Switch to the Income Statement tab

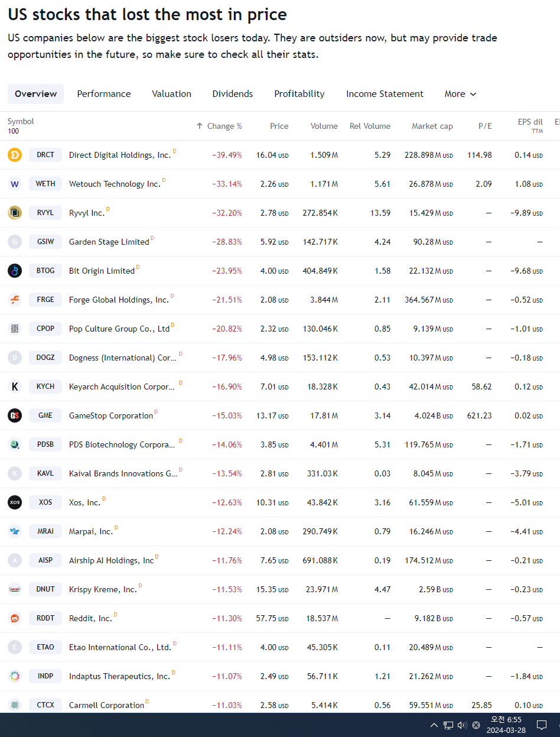coord(385,94)
